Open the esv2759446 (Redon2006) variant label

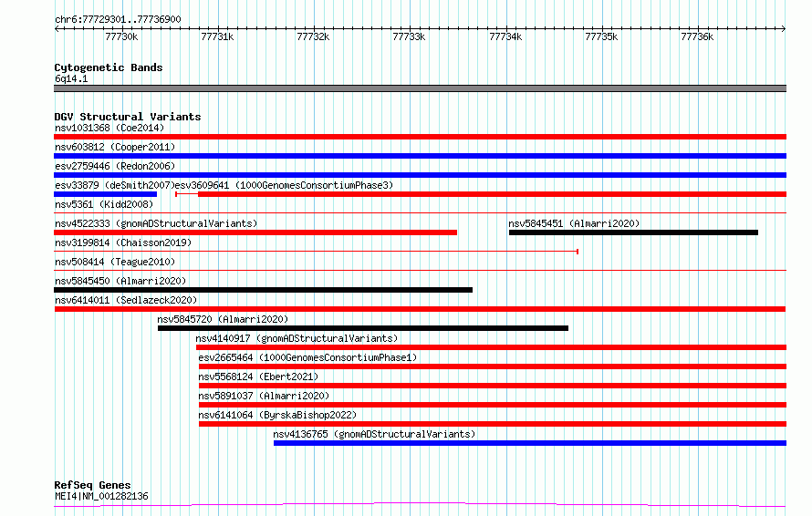(x=115, y=166)
